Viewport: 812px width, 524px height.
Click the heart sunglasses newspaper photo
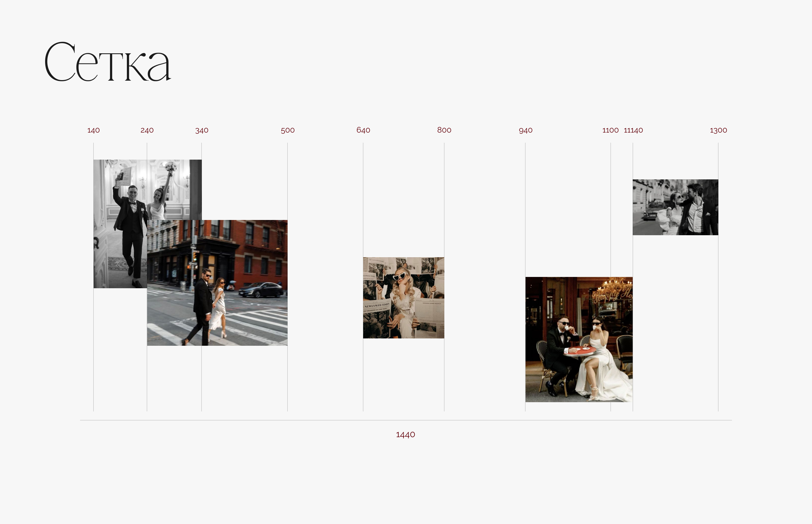point(403,298)
